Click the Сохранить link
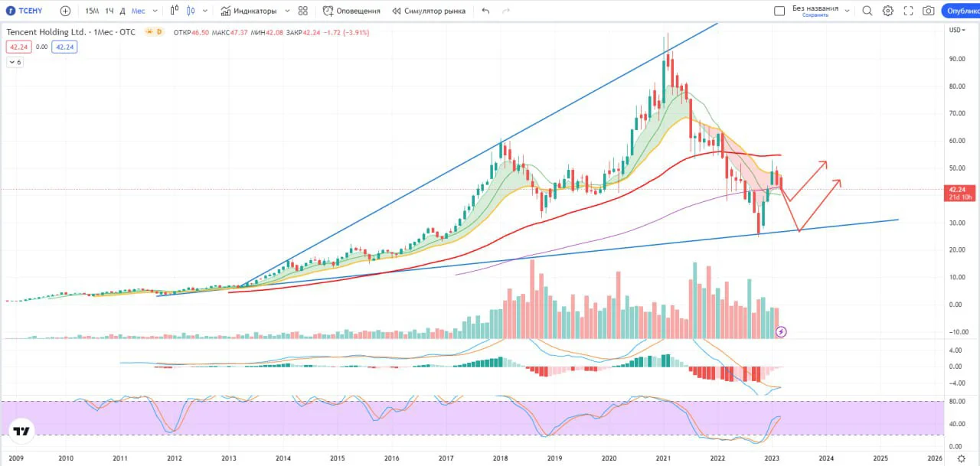 pos(815,15)
